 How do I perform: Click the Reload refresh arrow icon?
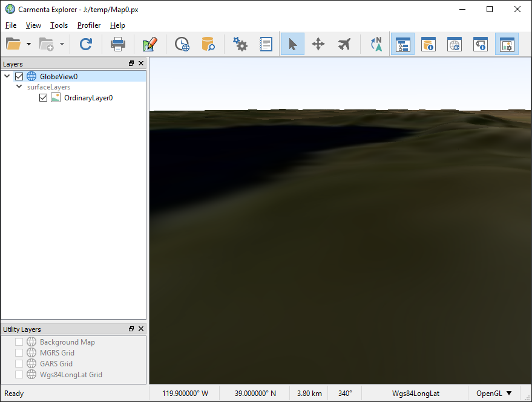pos(86,44)
